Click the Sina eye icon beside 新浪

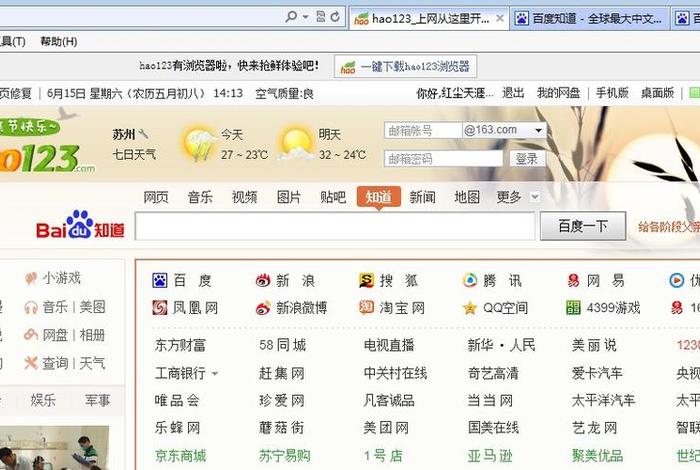click(263, 280)
